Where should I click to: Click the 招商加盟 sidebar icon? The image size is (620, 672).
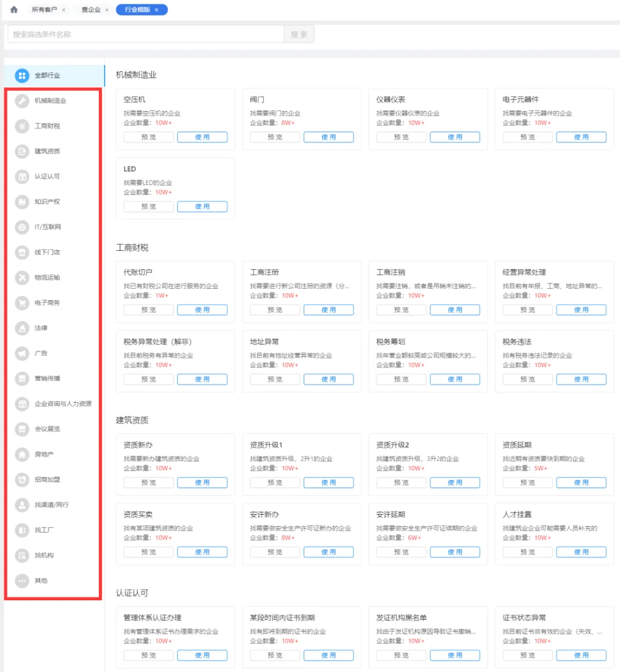tap(22, 480)
